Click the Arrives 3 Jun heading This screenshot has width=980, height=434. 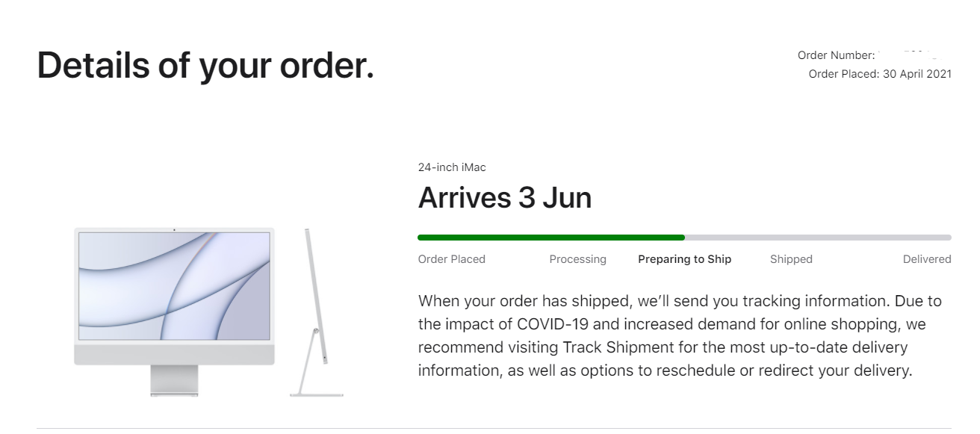[x=505, y=198]
